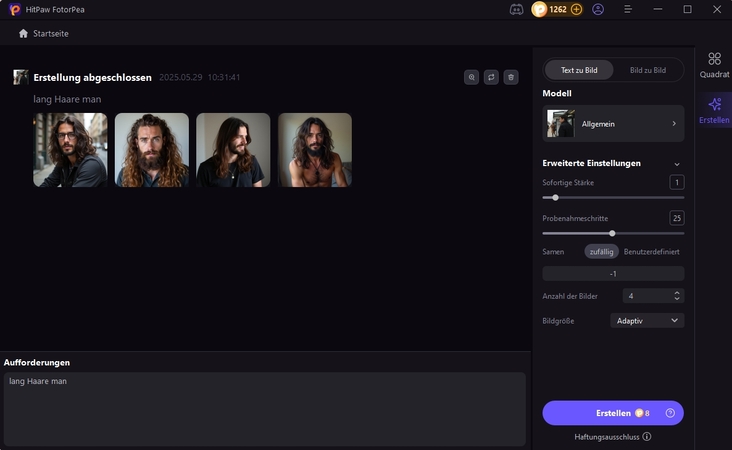Open the Bildgröße Adaptiv dropdown

click(647, 320)
